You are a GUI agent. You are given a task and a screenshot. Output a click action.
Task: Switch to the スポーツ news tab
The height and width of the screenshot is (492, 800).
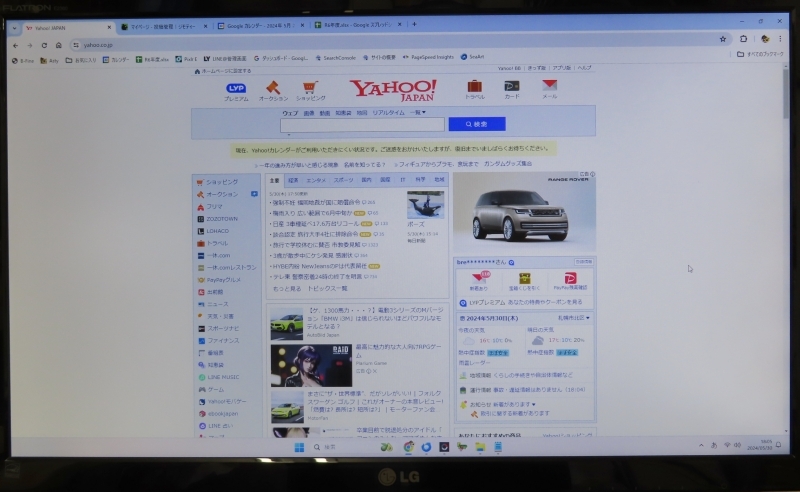point(343,180)
